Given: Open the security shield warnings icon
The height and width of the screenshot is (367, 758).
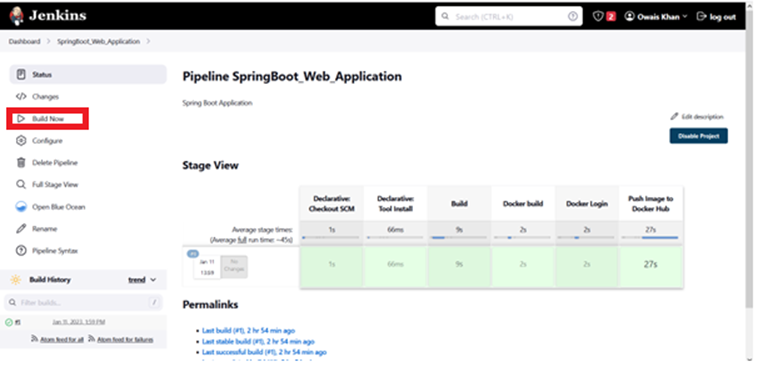Looking at the screenshot, I should [x=598, y=16].
